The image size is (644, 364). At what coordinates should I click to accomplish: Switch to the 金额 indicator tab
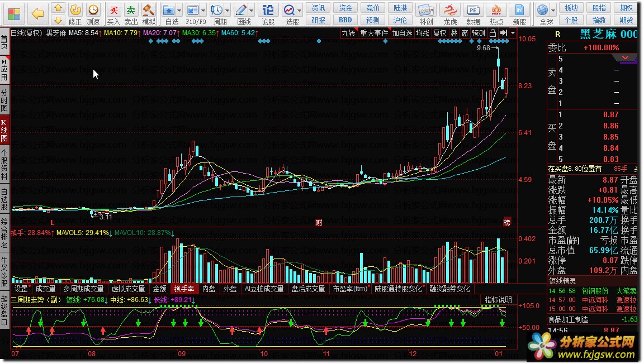[x=160, y=289]
